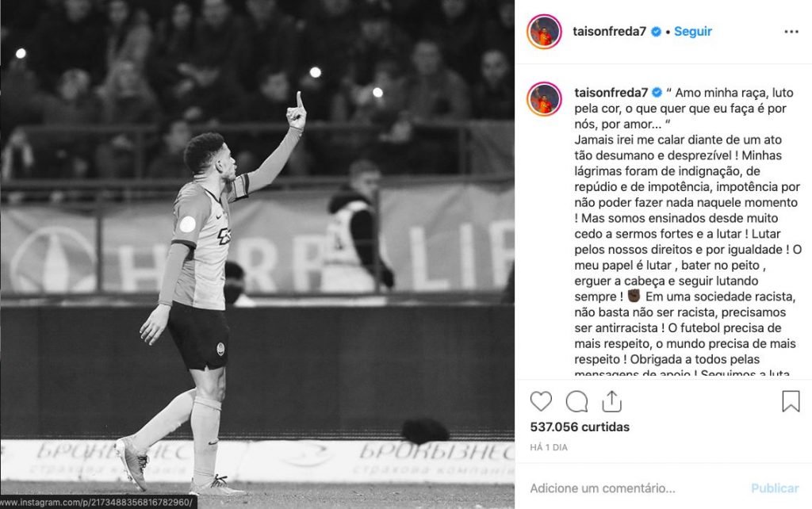Click taisonfreda7 username in the caption
The width and height of the screenshot is (812, 509).
tap(611, 93)
